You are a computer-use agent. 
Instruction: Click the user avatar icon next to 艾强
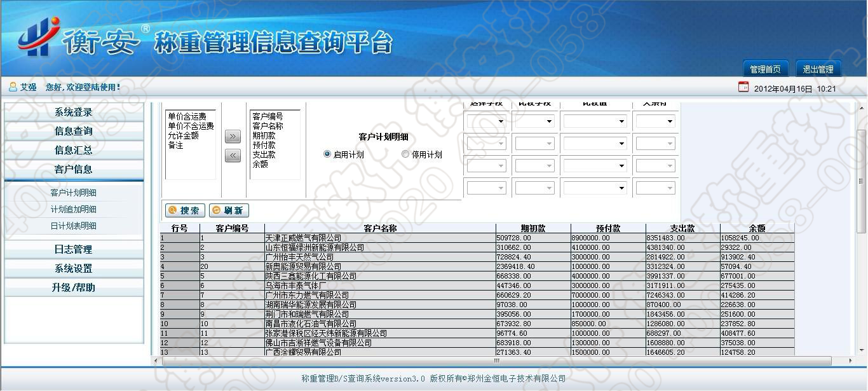click(x=13, y=87)
